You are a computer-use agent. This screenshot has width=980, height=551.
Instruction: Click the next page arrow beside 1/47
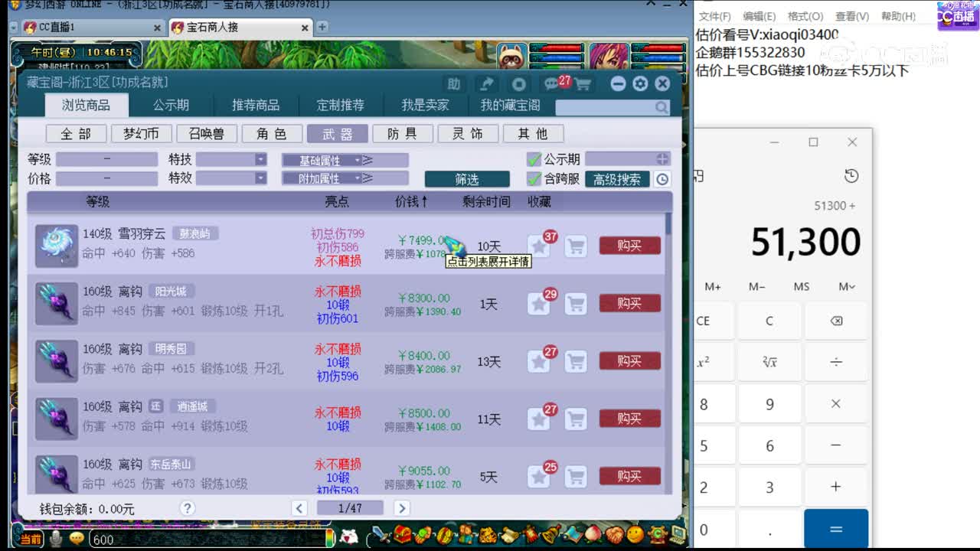click(402, 507)
